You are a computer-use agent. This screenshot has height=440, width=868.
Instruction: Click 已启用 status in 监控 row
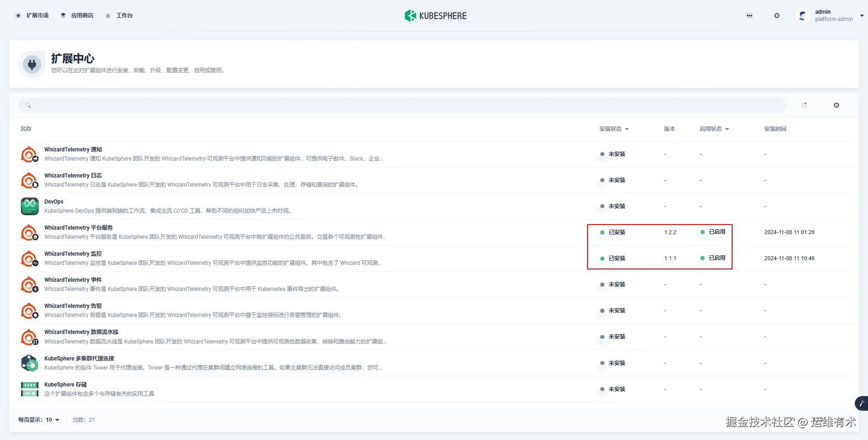click(713, 258)
